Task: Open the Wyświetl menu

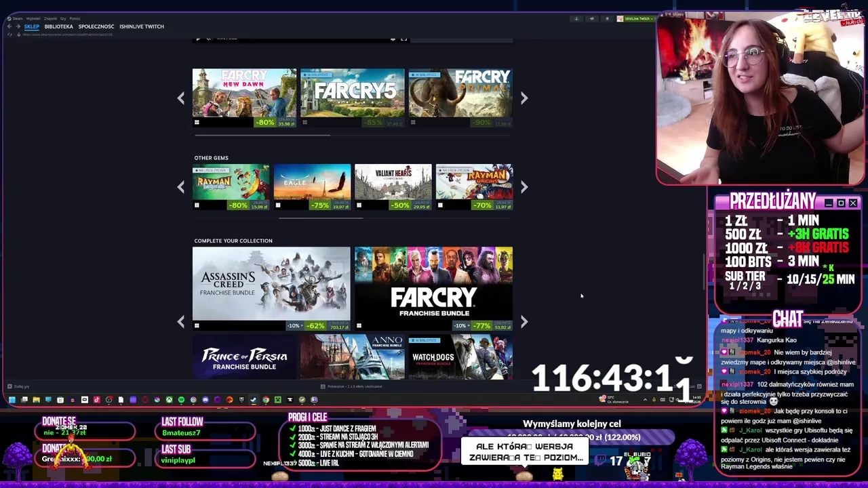Action: click(33, 18)
